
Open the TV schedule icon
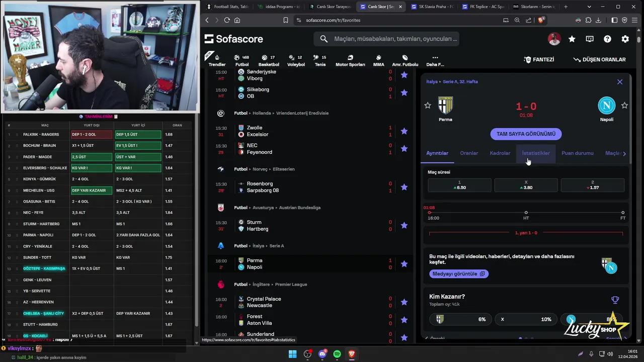click(590, 39)
